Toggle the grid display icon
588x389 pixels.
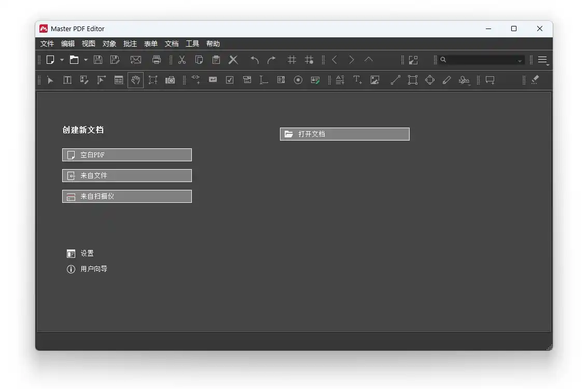[292, 60]
